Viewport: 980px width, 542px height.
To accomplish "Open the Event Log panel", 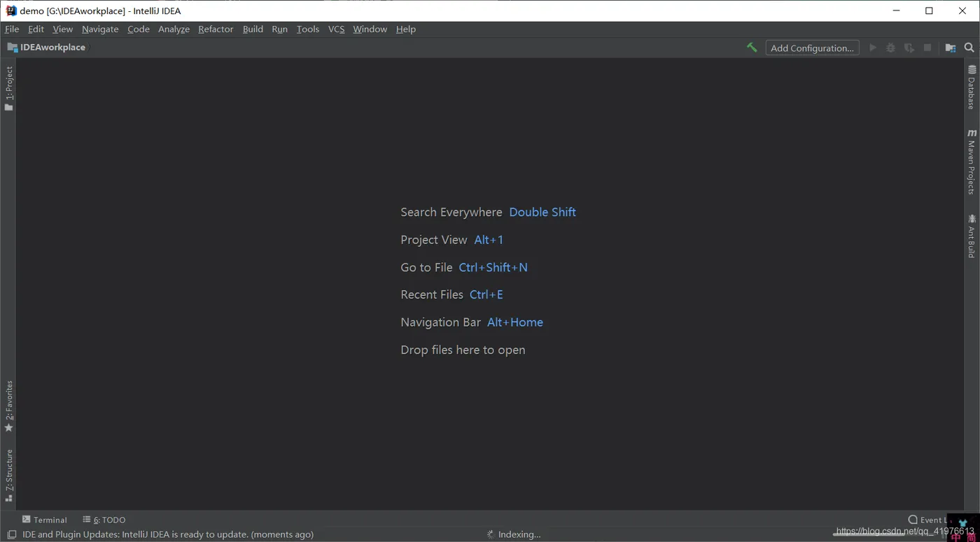I will 929,520.
